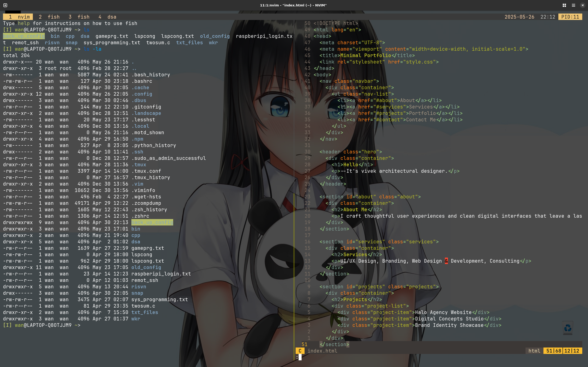Click the 'help' link in fish greeting

24,23
